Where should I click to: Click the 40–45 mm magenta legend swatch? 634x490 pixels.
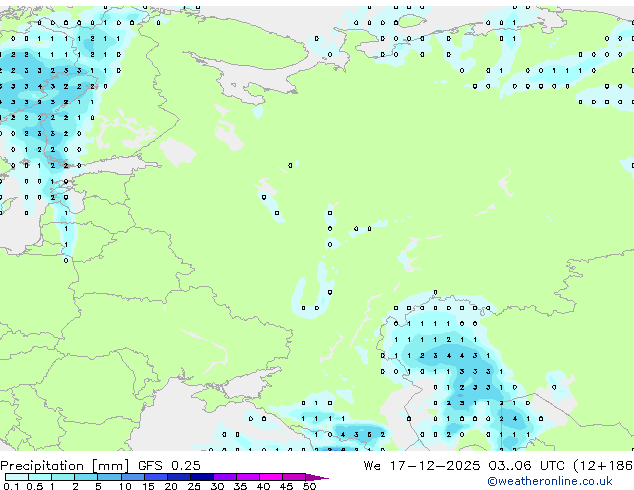(x=271, y=477)
